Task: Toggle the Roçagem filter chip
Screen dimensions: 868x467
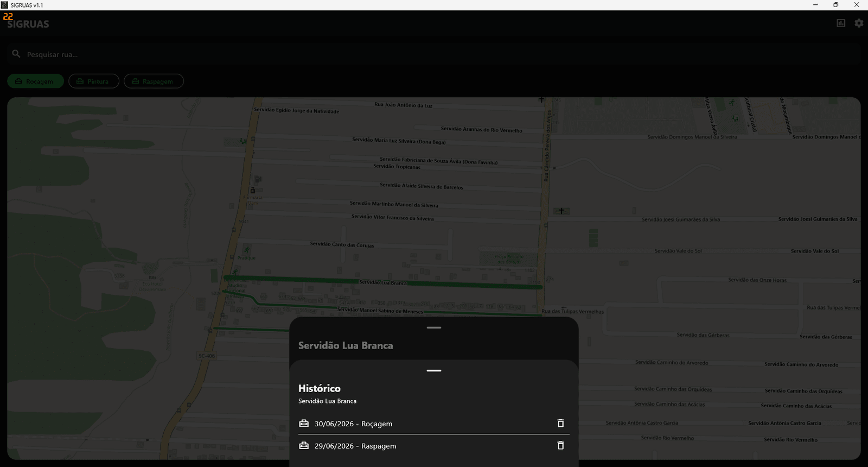Action: pyautogui.click(x=35, y=81)
